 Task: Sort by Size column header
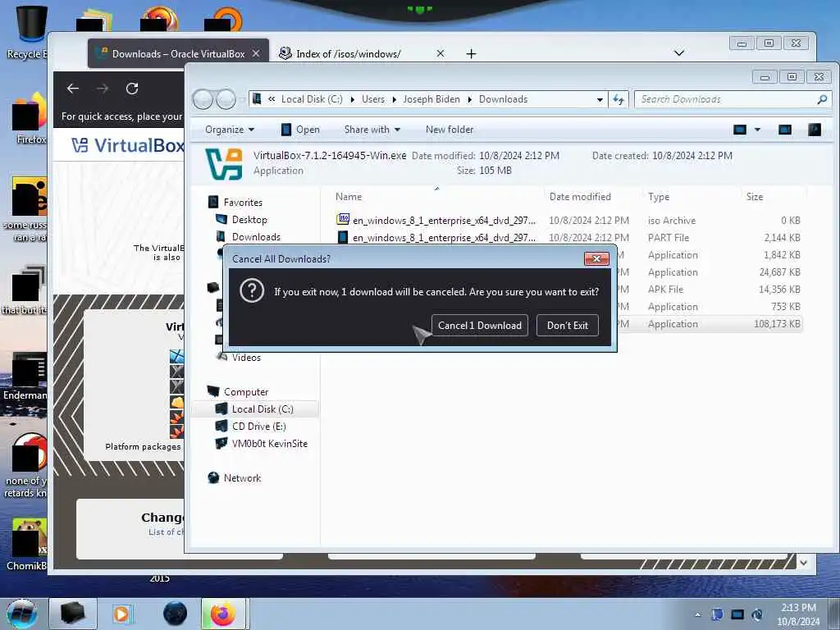tap(755, 197)
